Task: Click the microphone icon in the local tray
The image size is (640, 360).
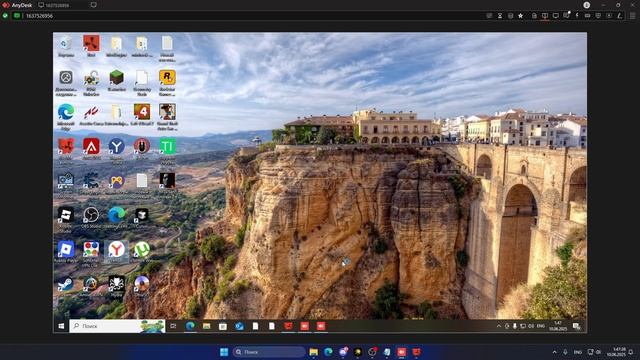Action: (x=565, y=352)
